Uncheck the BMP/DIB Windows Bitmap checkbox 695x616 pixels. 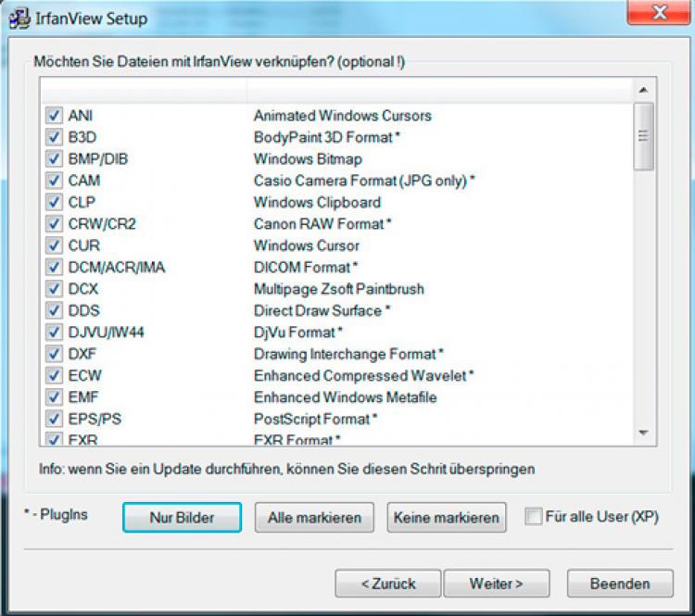pos(54,159)
